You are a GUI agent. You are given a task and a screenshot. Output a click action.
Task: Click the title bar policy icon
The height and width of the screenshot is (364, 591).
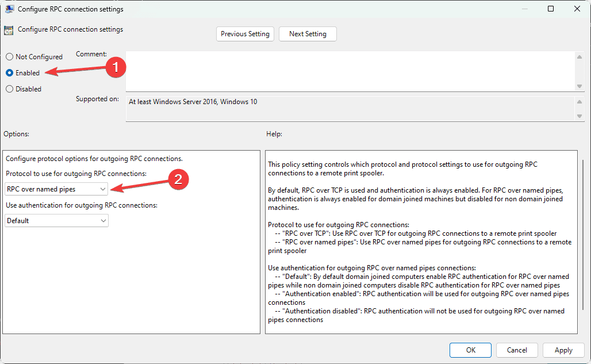(x=8, y=9)
